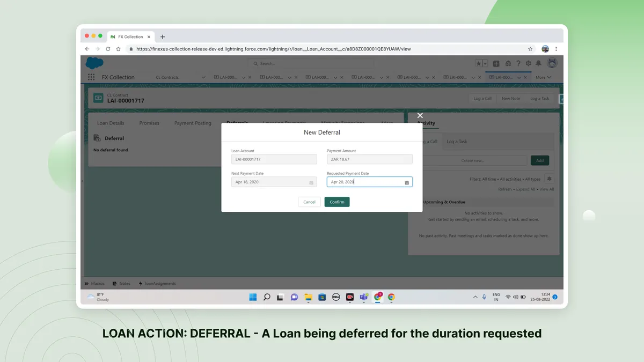
Task: Open the Trailhead guidance icon in header
Action: 508,63
